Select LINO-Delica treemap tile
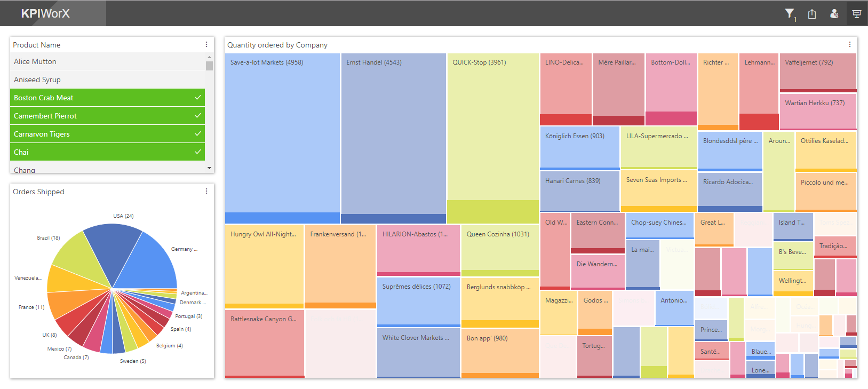 [x=566, y=89]
